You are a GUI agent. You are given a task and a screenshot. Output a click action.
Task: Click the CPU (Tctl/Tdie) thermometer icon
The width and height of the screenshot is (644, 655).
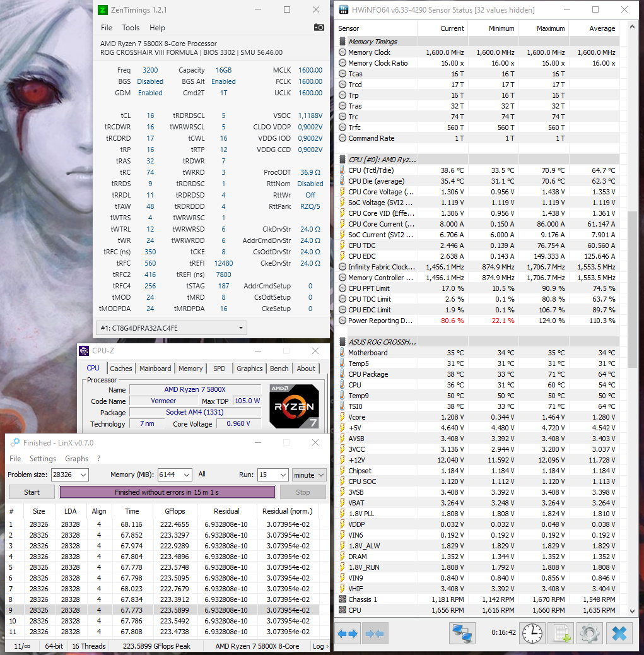point(342,170)
